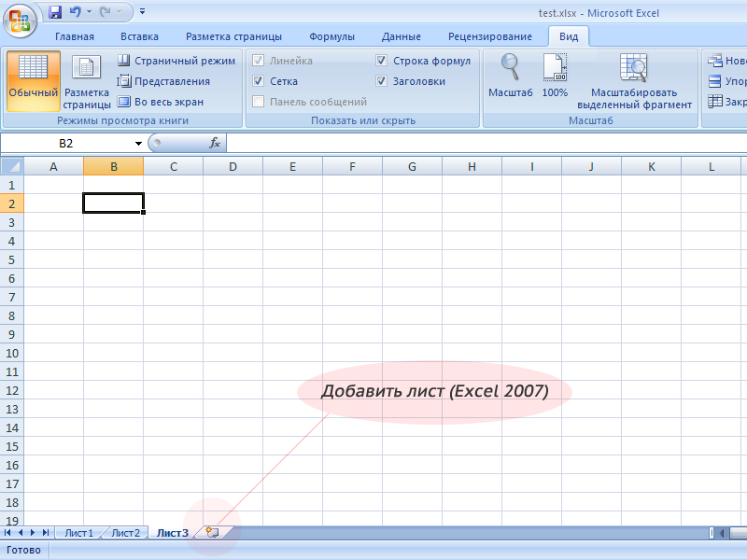Image resolution: width=747 pixels, height=560 pixels.
Task: Customize the Quick Access Toolbar
Action: (x=142, y=11)
